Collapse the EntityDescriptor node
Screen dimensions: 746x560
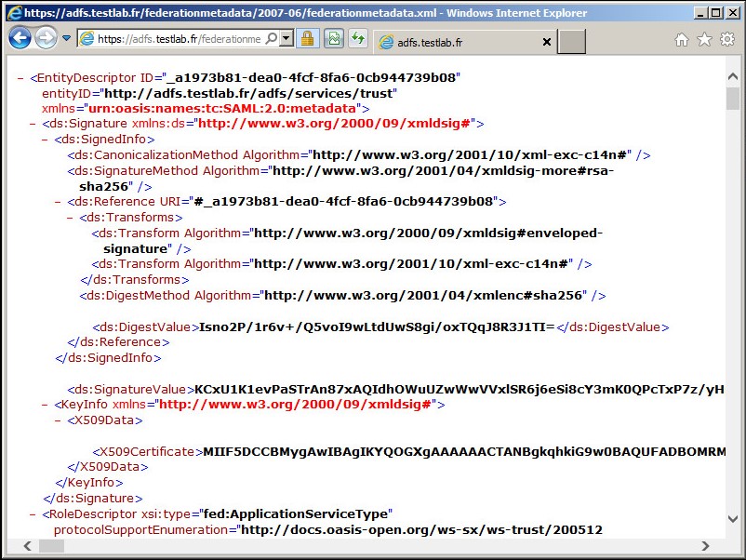(x=20, y=78)
